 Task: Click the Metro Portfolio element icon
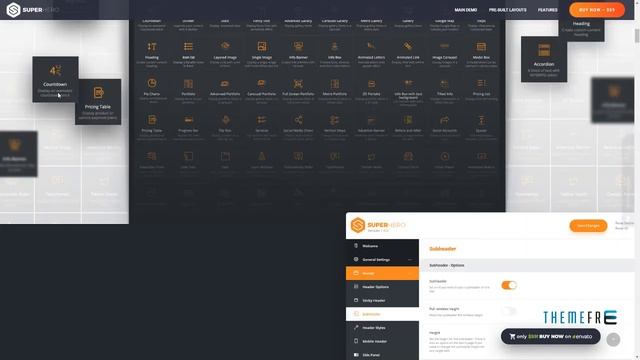(x=335, y=83)
